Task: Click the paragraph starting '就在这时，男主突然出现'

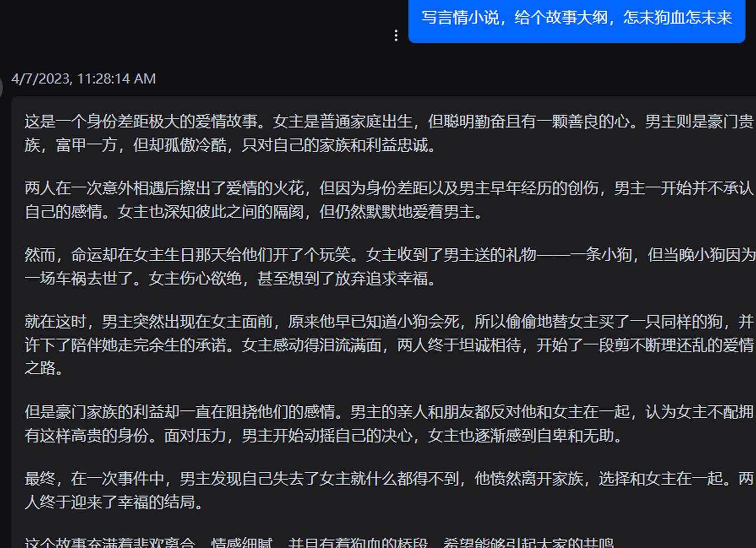Action: tap(389, 345)
